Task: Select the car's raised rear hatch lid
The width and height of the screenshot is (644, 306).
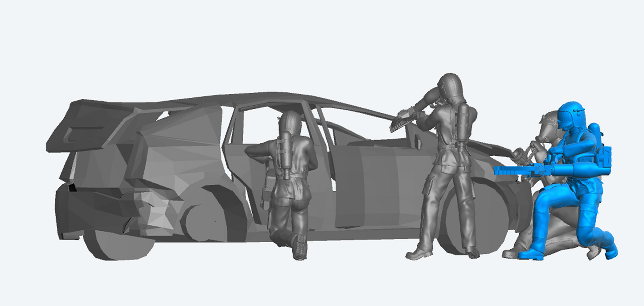Action: coord(89,125)
